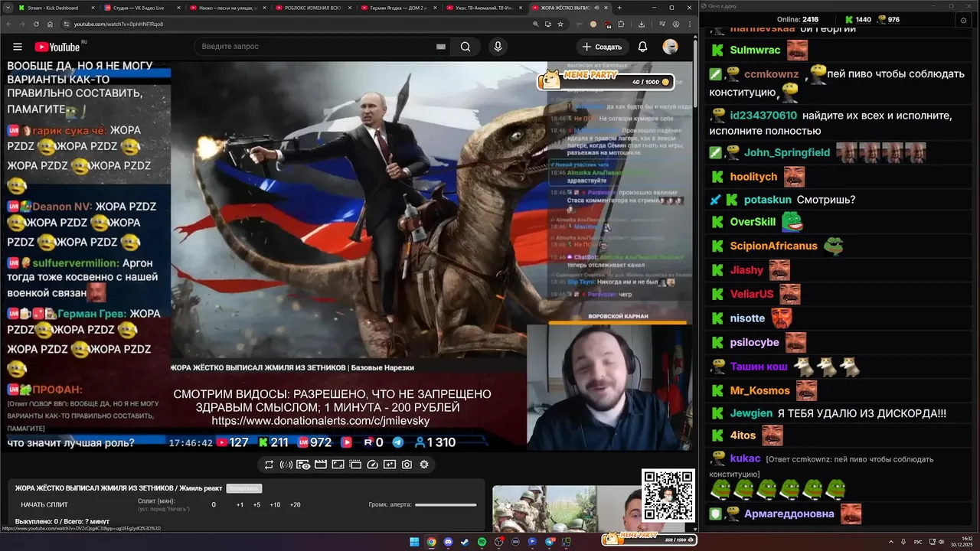Click the Копировать button beside video title
Image resolution: width=980 pixels, height=551 pixels.
(243, 488)
